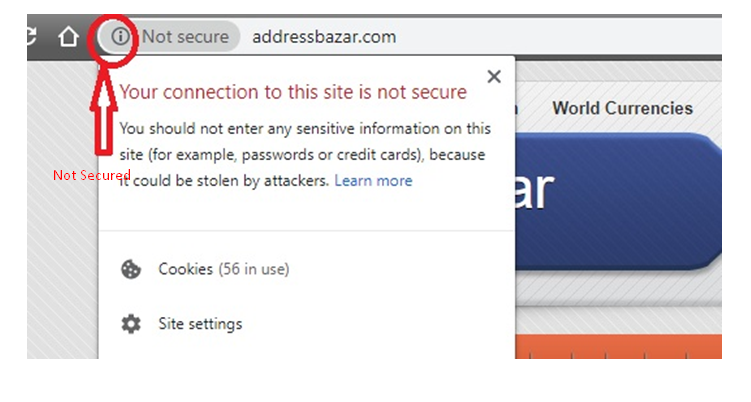Open "Cookies (56 in use)" entry
This screenshot has width=751, height=402.
[224, 269]
